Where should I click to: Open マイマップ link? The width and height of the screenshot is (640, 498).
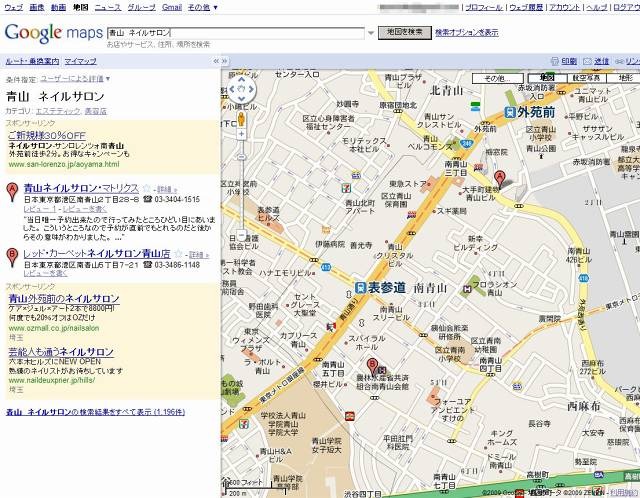click(80, 61)
